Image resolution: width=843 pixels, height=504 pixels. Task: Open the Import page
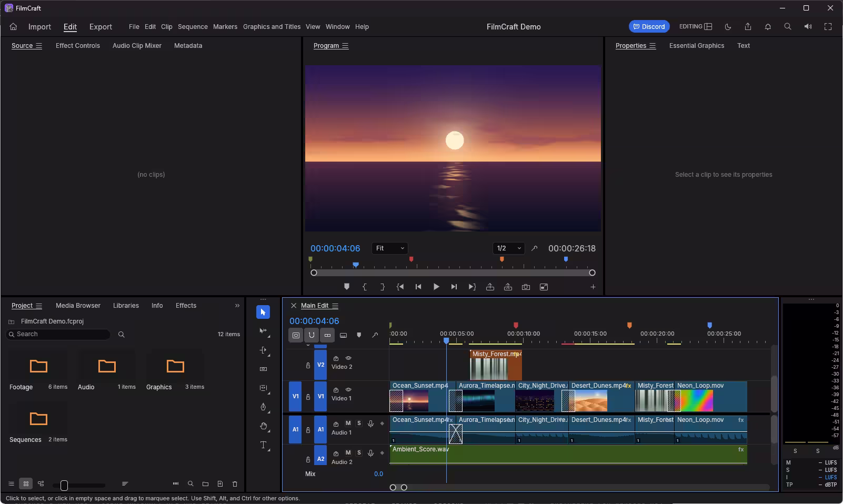(39, 27)
